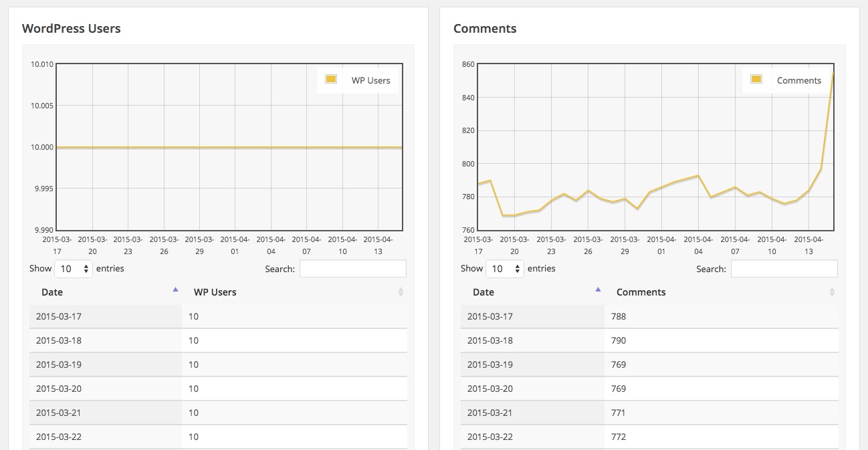Select 2015-03-17 row in WordPress Users table
The width and height of the screenshot is (868, 450).
[x=218, y=316]
